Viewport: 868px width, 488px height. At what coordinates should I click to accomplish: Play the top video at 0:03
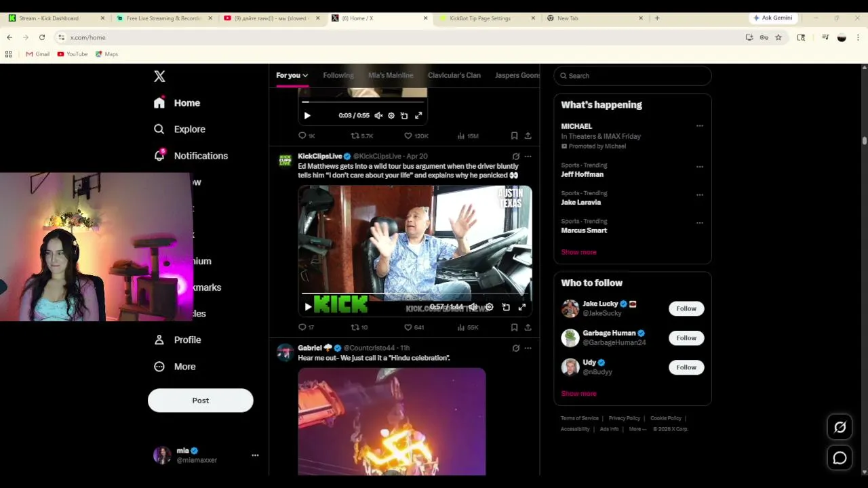tap(307, 115)
